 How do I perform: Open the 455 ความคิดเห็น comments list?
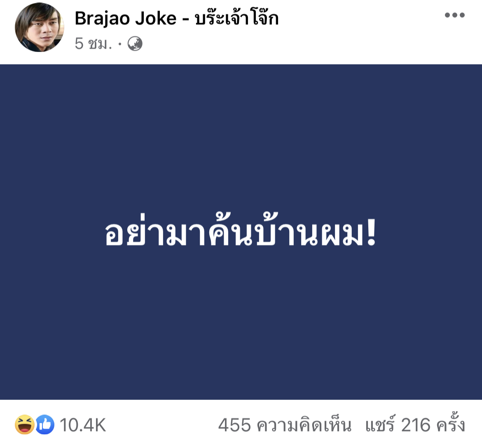click(x=285, y=425)
